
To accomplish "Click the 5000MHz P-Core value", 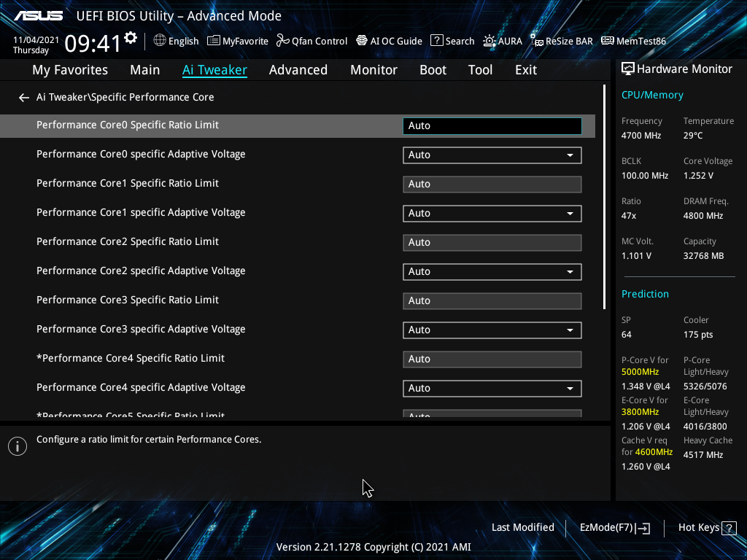I will click(640, 372).
